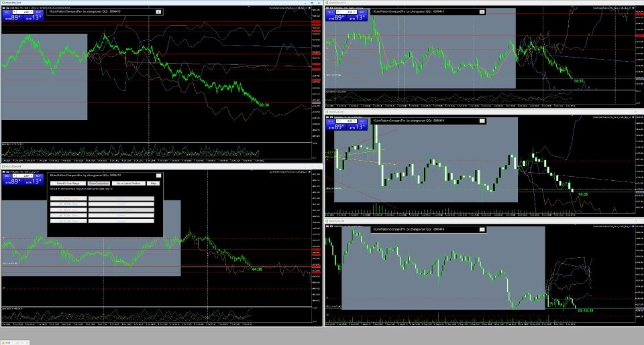Click BUY in the top-right chart's trade panel
Screen dimensions: 644x345
click(362, 12)
